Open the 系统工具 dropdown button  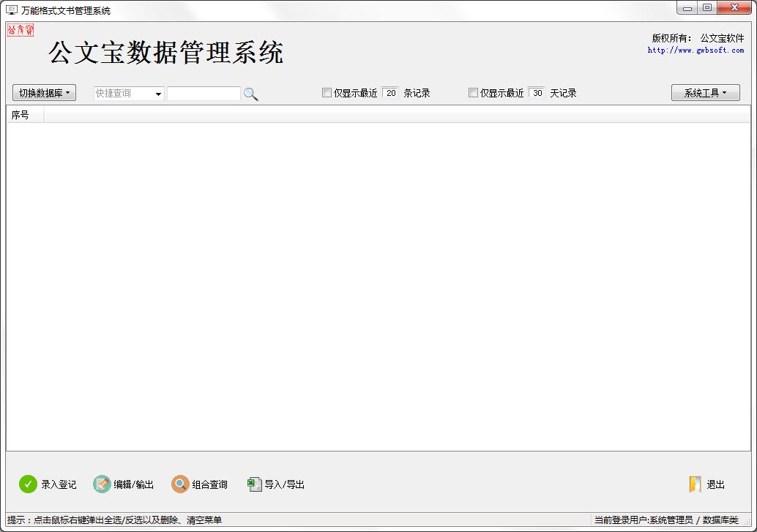pyautogui.click(x=705, y=93)
